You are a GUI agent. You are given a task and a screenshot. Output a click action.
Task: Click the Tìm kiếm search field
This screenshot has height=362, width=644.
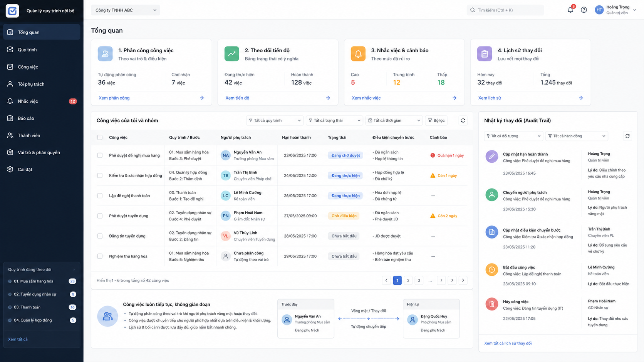pos(505,10)
